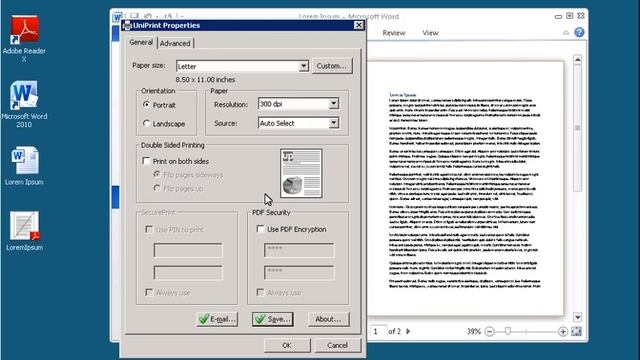Open Resolution dropdown arrow
This screenshot has width=640, height=360.
[x=334, y=104]
